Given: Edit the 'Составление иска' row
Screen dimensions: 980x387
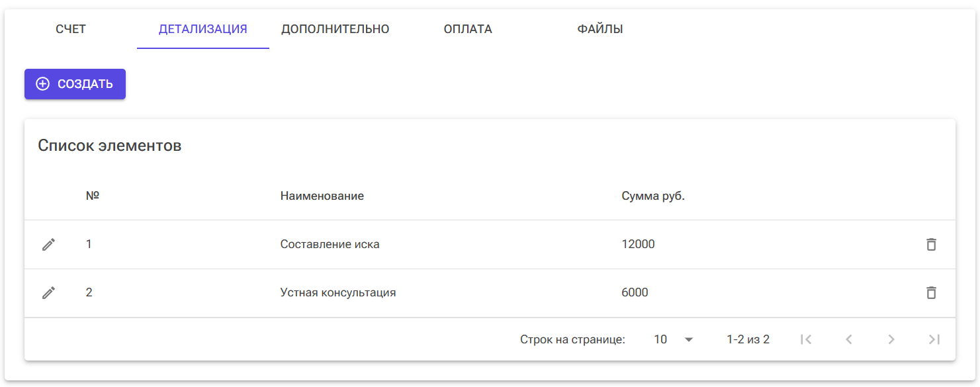Looking at the screenshot, I should [48, 244].
